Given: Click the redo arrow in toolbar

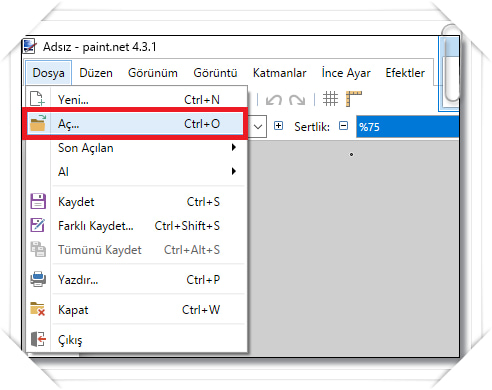Looking at the screenshot, I should pyautogui.click(x=297, y=99).
